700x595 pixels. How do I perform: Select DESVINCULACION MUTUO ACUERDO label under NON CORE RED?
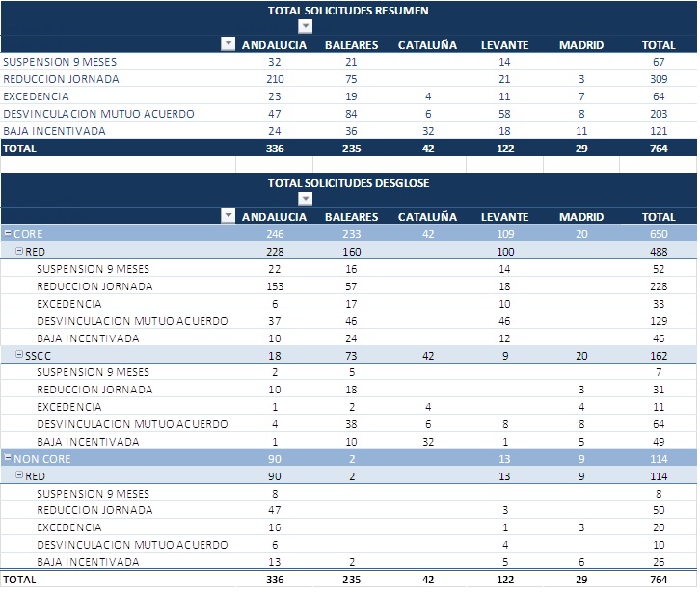point(132,545)
